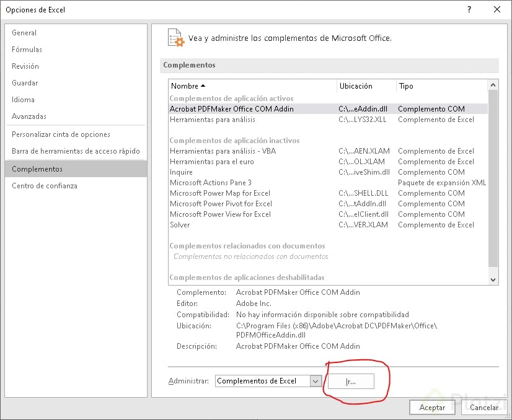Select Microsoft Power View for Excel

point(328,214)
